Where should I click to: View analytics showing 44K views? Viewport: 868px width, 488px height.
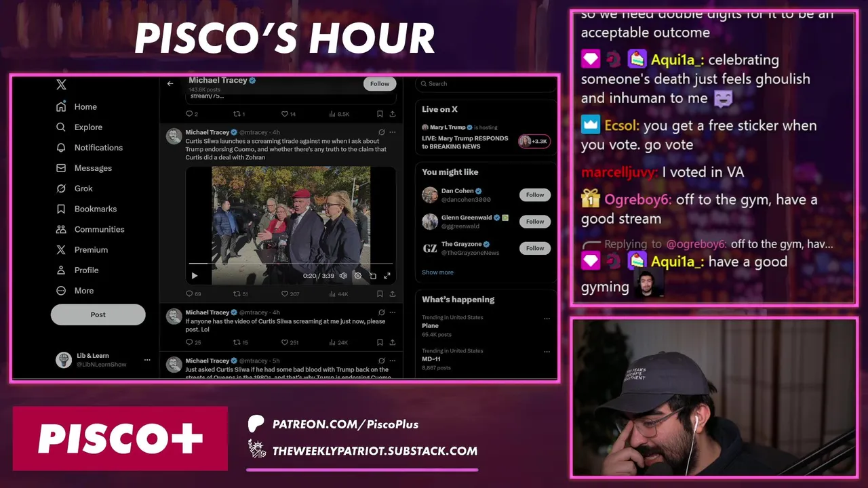[339, 294]
